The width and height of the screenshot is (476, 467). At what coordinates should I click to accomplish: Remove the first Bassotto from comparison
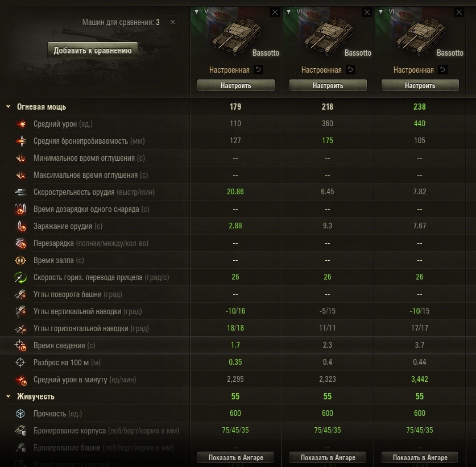[275, 12]
